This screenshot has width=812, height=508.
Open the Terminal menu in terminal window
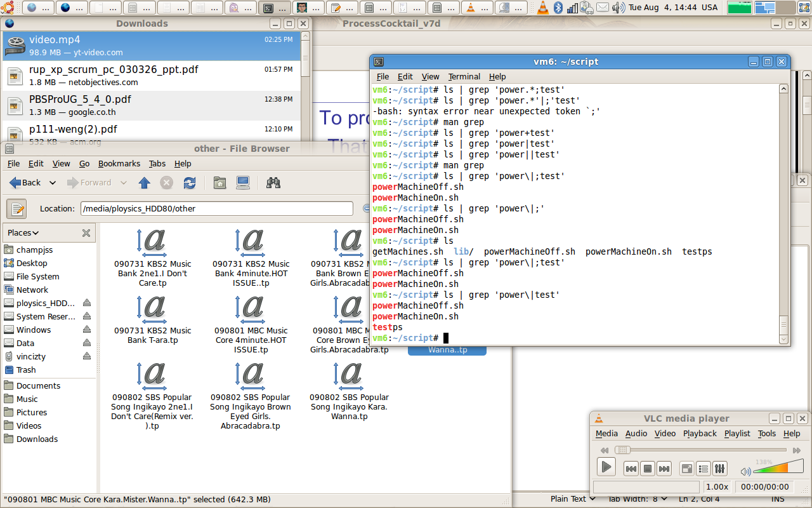pos(464,76)
